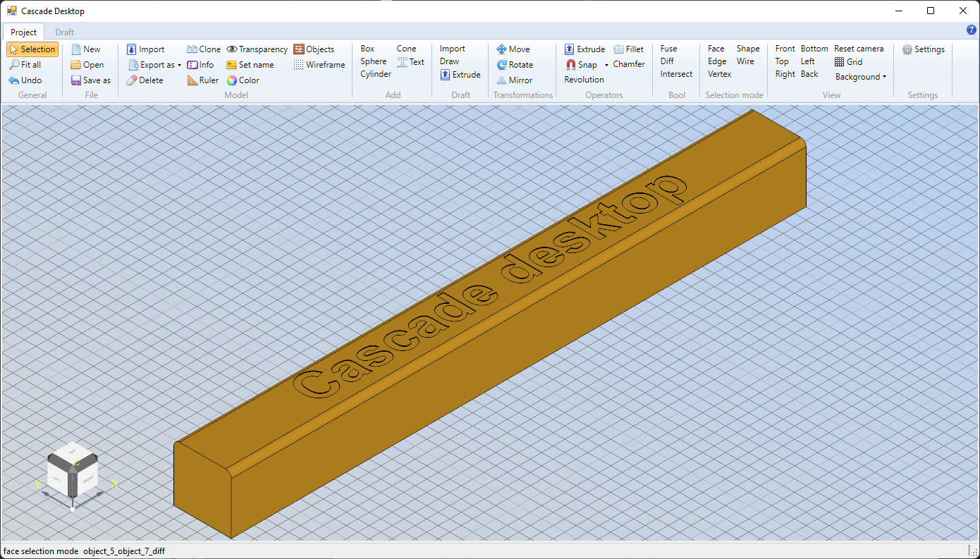Open a file with the folder icon
This screenshot has width=980, height=559.
pos(76,65)
